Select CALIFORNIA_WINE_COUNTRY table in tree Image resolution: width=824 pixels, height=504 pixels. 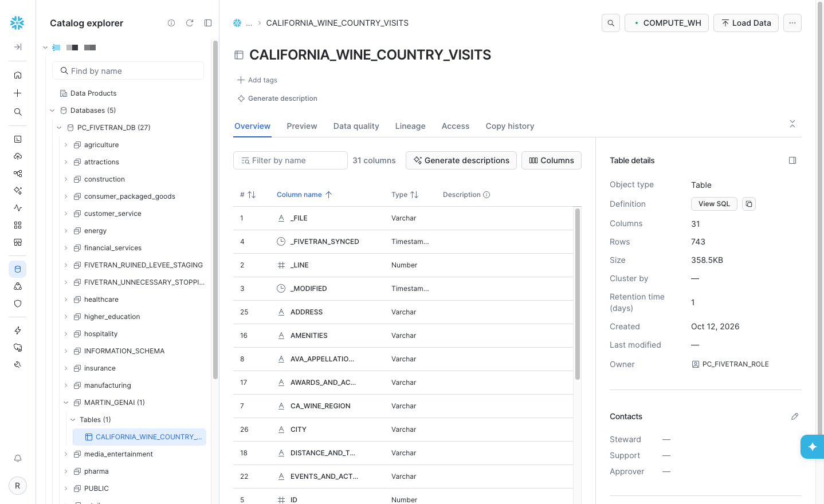click(x=140, y=437)
